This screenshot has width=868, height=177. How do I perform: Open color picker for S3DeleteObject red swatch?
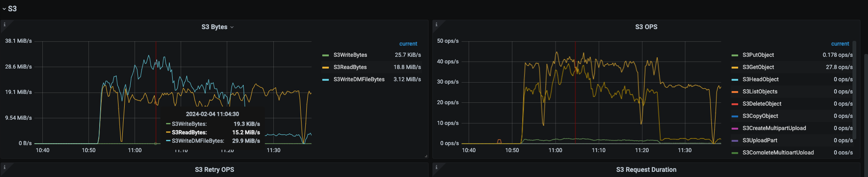pyautogui.click(x=735, y=104)
